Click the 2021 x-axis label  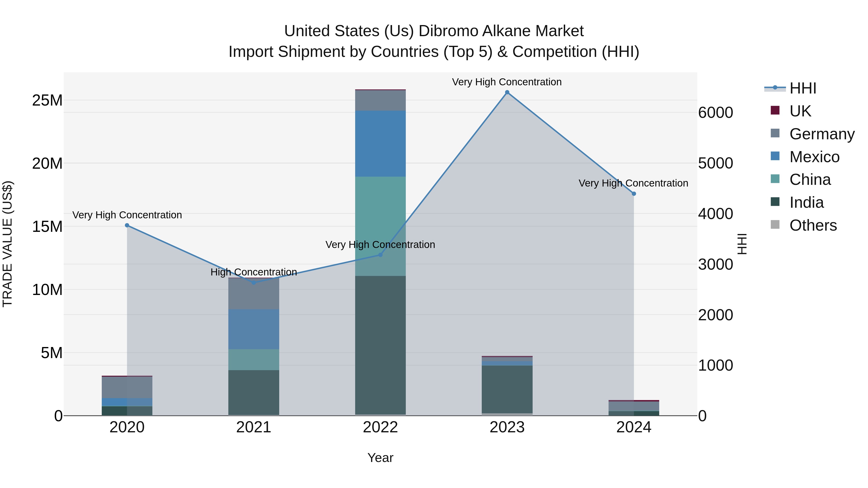(254, 427)
